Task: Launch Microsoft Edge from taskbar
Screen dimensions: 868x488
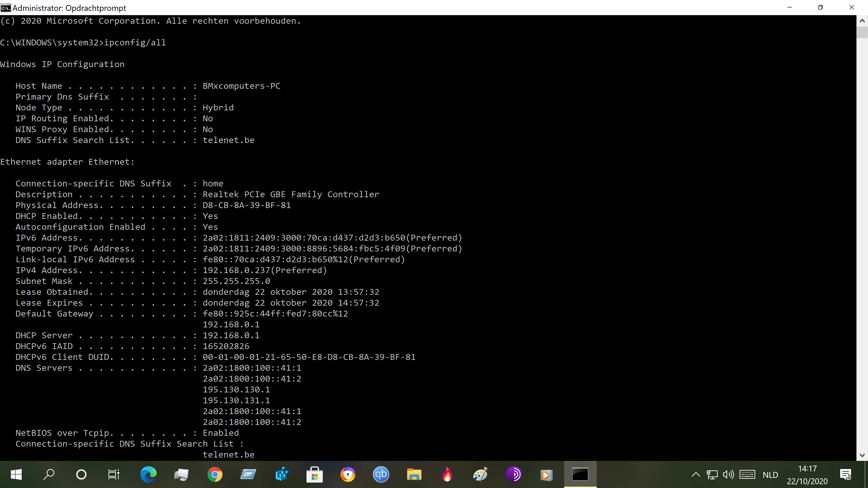Action: pos(148,474)
